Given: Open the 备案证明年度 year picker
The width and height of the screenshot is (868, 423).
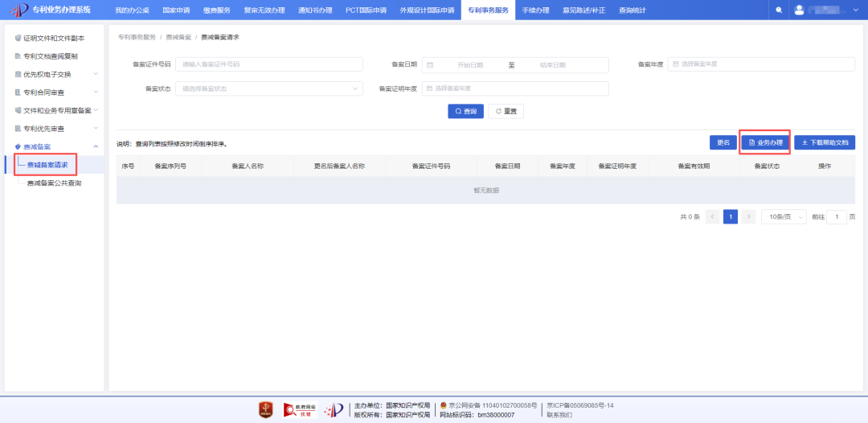Looking at the screenshot, I should point(515,88).
